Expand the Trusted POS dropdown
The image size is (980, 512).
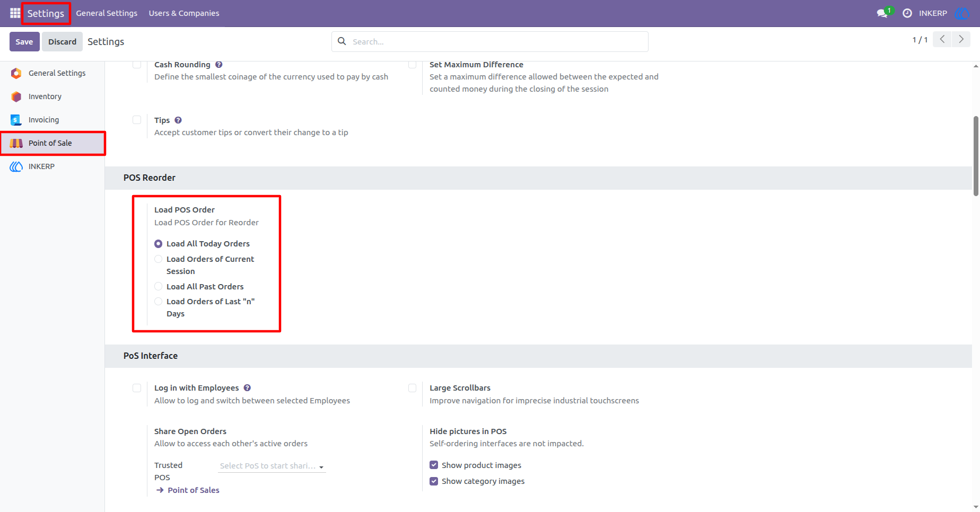[272, 466]
